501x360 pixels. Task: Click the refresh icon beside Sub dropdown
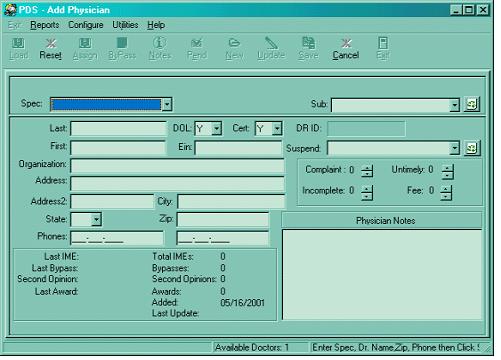tap(472, 104)
